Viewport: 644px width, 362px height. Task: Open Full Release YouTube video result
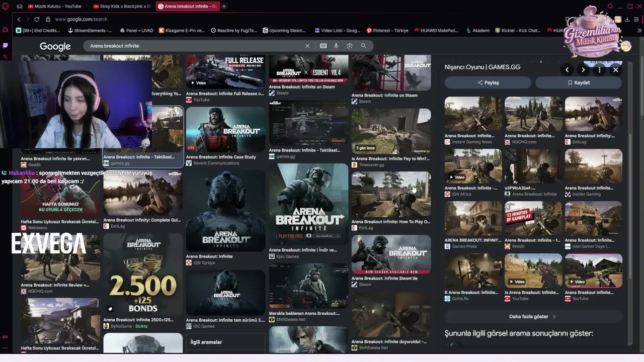225,72
